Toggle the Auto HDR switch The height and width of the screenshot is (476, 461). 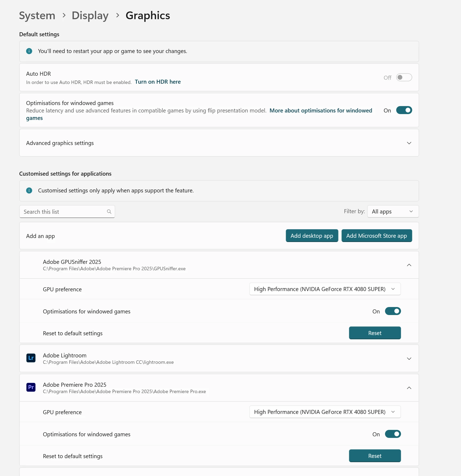[404, 78]
